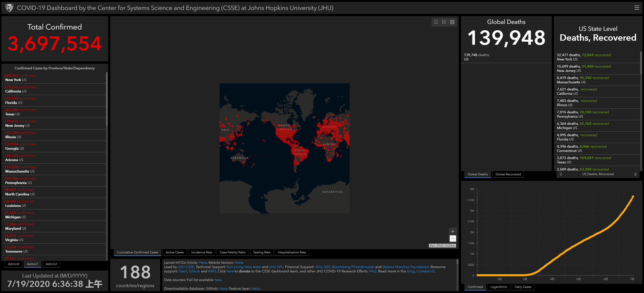Select the Admin0 level list
Viewport: 644px width, 293px height.
(13, 264)
